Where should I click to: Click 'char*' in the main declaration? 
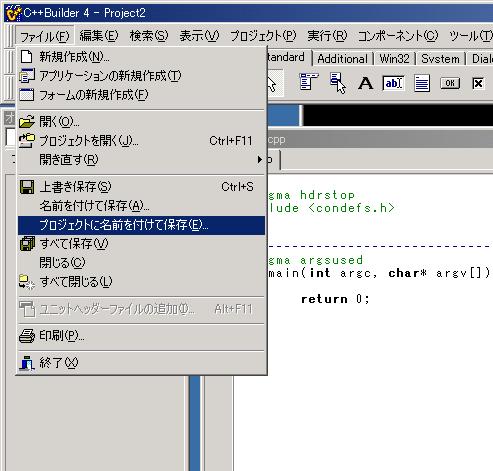tap(407, 273)
